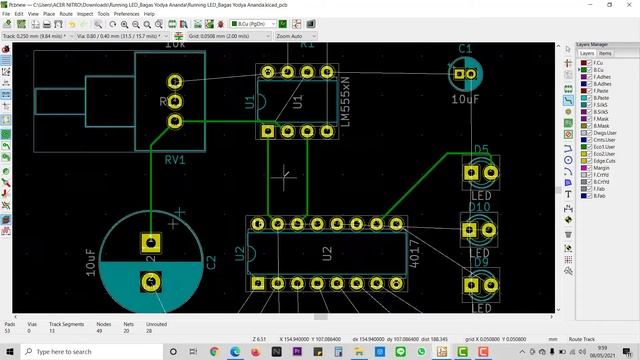Image resolution: width=640 pixels, height=360 pixels.
Task: Toggle the F.Cu layer checkbox
Action: pyautogui.click(x=589, y=63)
